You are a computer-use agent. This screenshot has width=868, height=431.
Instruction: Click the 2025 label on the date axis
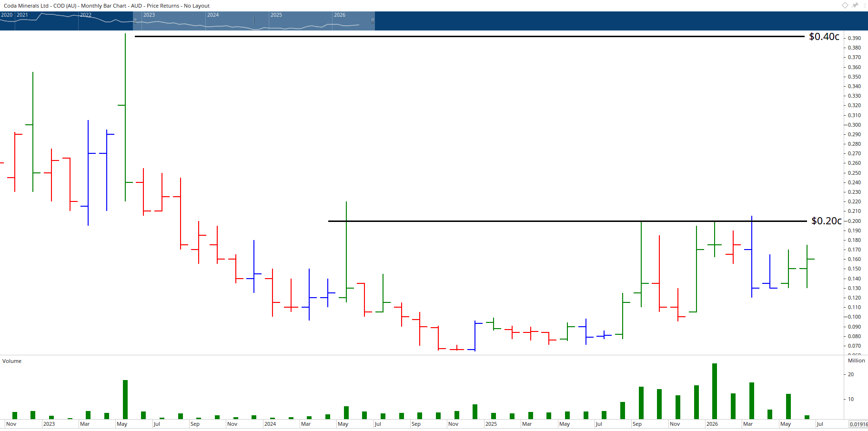pyautogui.click(x=491, y=424)
